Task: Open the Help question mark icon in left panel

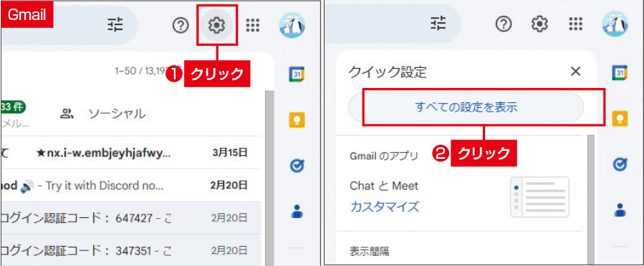Action: [181, 26]
